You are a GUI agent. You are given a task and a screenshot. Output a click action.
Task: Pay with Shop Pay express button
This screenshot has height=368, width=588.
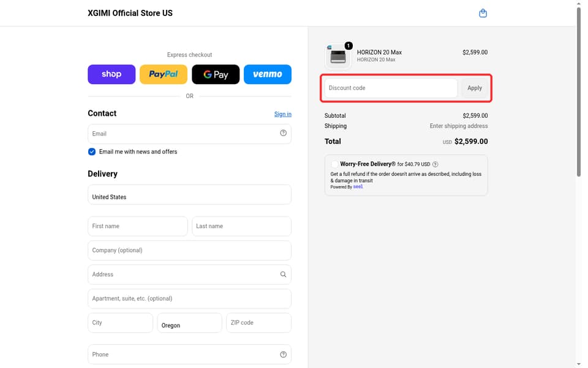point(111,74)
